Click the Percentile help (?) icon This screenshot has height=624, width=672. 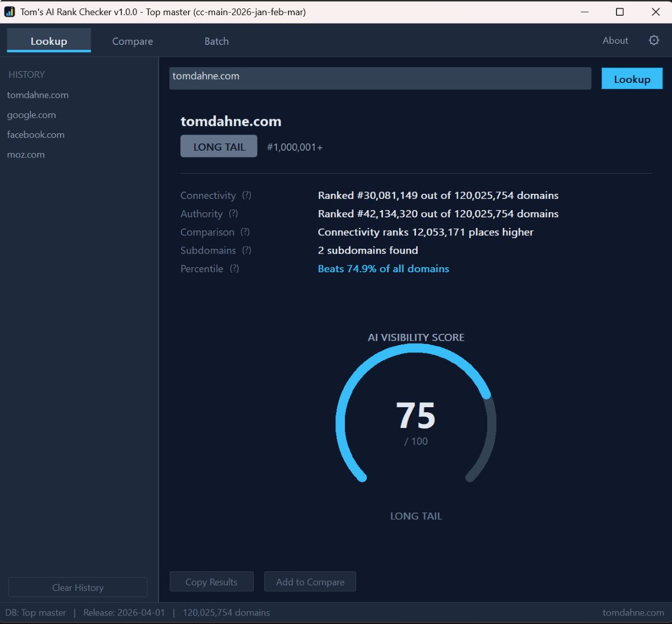(234, 269)
